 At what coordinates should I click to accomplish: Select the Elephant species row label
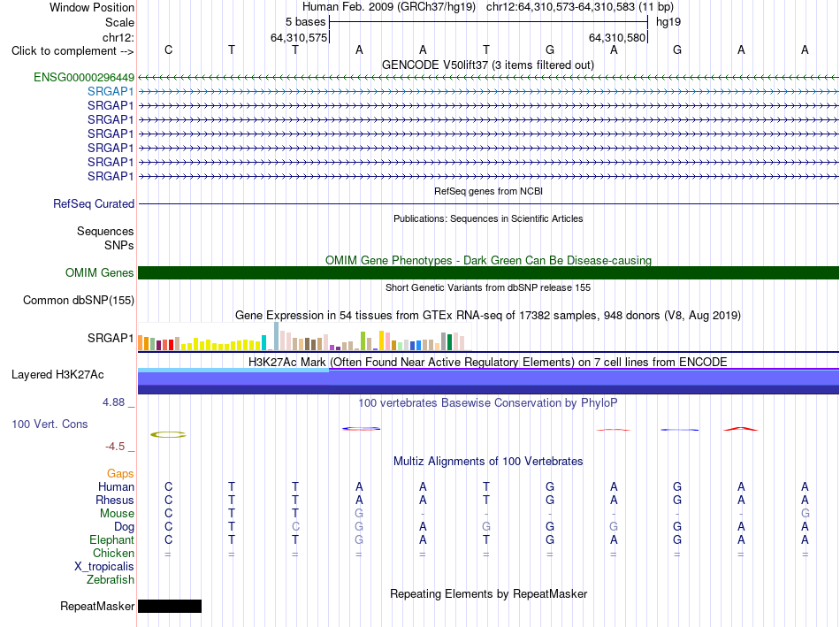[x=111, y=539]
